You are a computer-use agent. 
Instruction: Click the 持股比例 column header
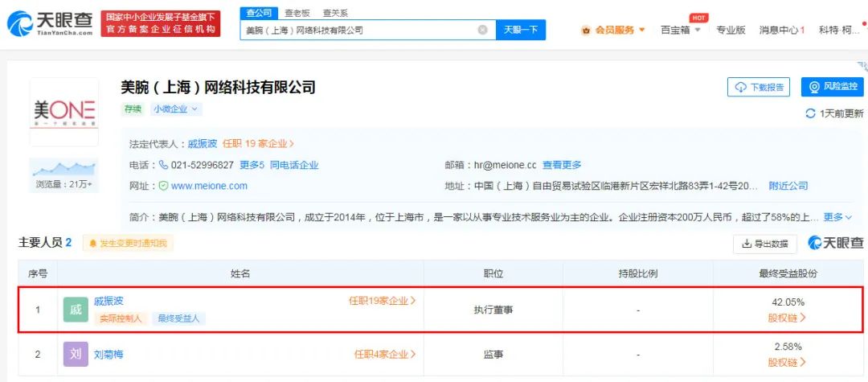tap(637, 273)
